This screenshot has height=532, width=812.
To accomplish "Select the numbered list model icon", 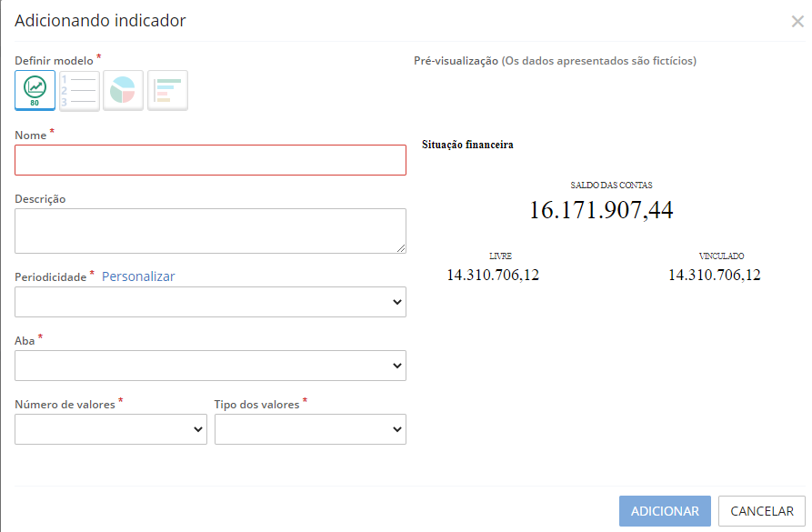I will (x=78, y=90).
